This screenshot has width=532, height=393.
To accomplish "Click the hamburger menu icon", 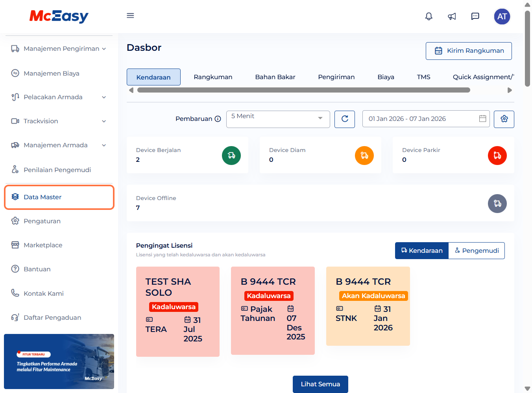I will click(x=130, y=16).
